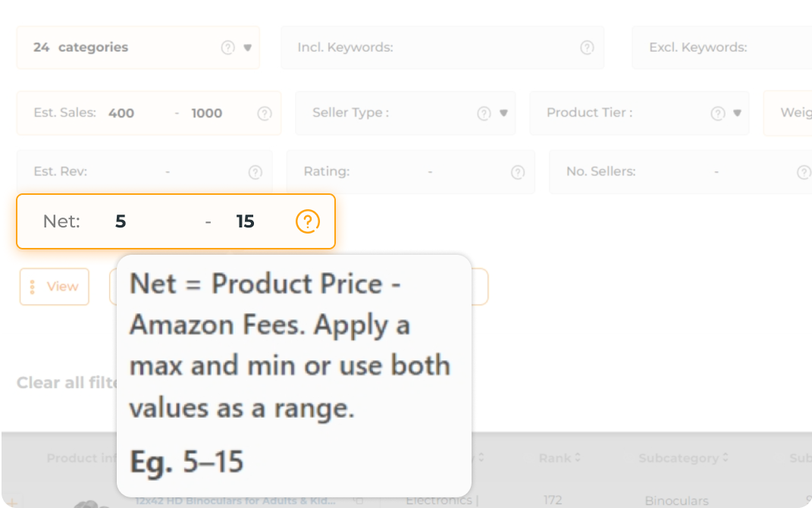812x508 pixels.
Task: Click the Est. Rev help icon
Action: [x=255, y=171]
